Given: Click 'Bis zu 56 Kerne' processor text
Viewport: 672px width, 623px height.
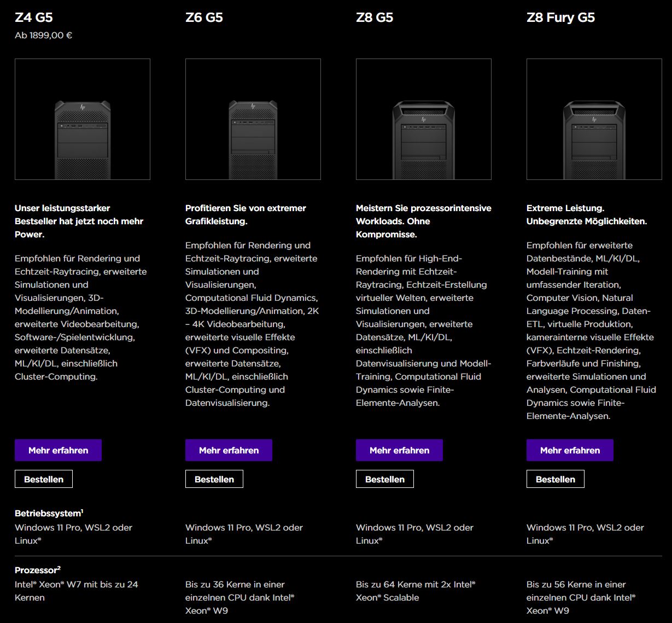Looking at the screenshot, I should click(x=581, y=597).
